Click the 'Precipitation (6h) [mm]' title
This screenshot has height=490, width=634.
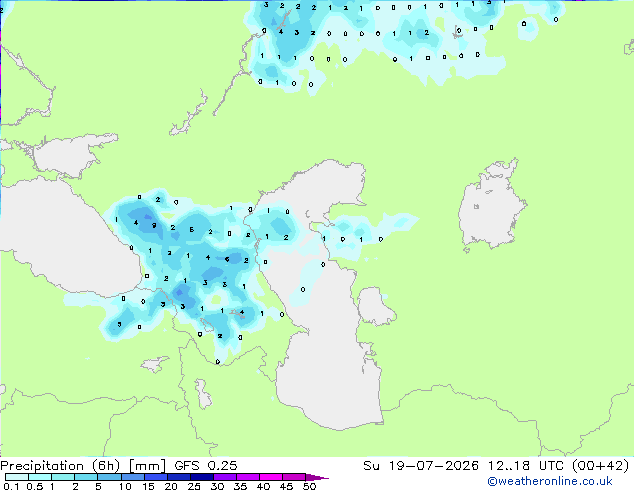[x=83, y=466]
